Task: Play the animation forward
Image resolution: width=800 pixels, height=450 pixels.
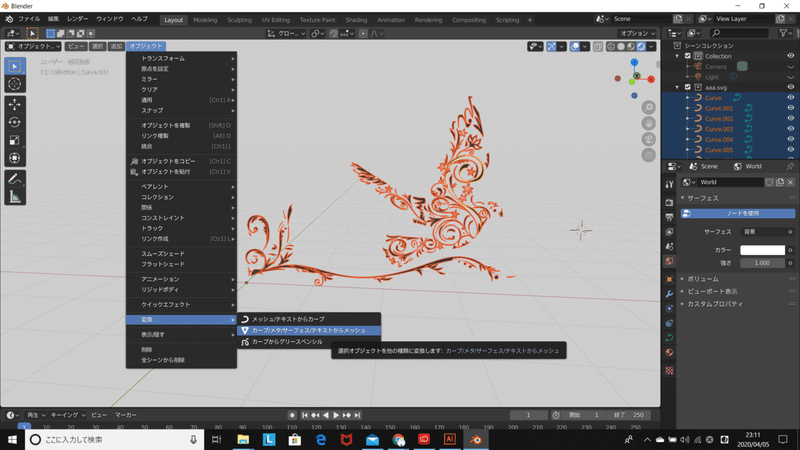Action: coord(336,415)
